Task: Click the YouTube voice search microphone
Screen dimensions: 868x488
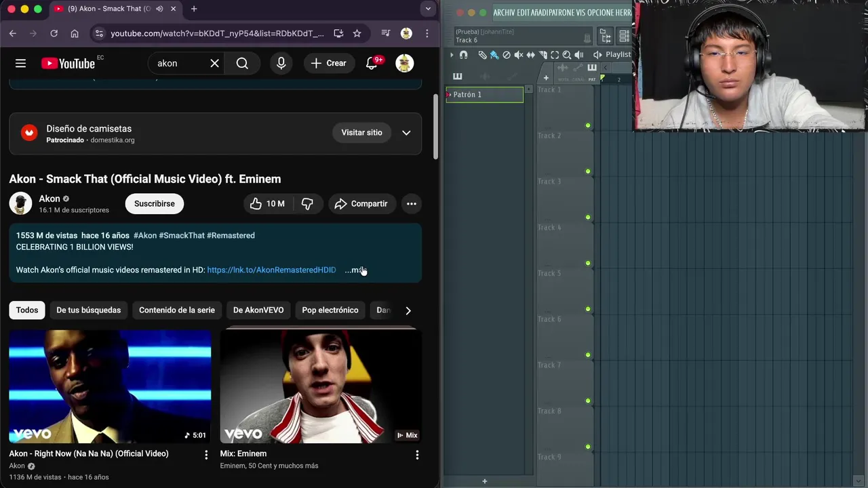Action: (281, 63)
